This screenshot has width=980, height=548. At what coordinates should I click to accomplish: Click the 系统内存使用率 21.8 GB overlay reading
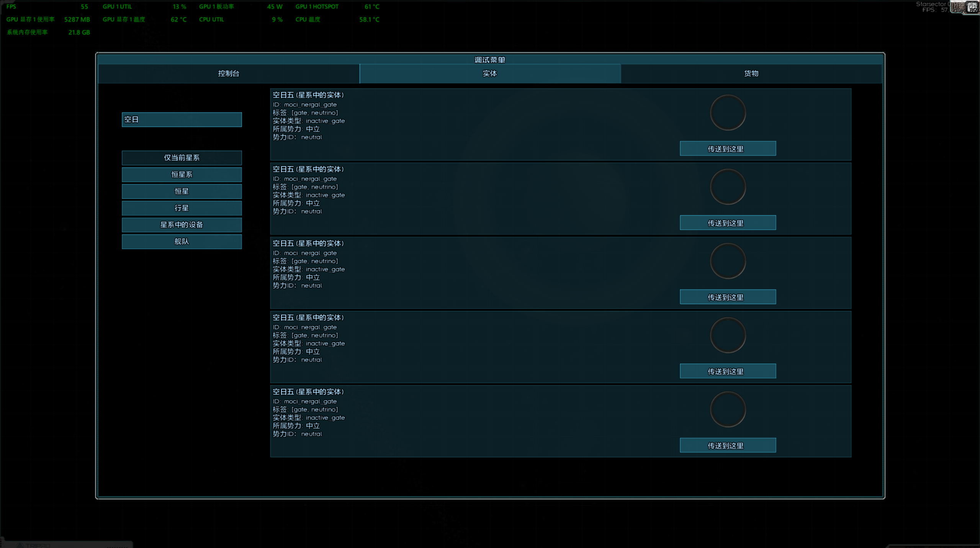48,32
